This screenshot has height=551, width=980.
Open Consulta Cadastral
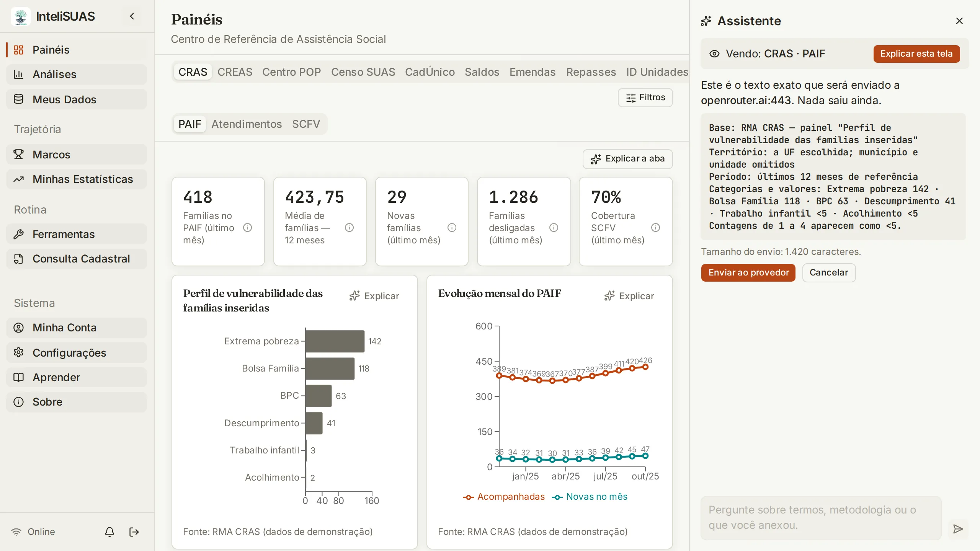pos(77,259)
